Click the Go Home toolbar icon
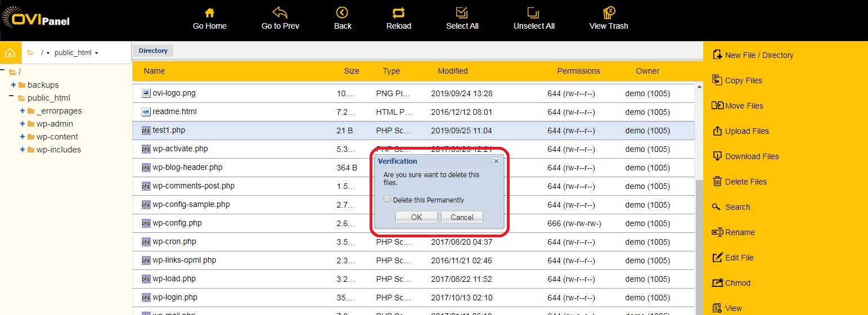Image resolution: width=868 pixels, height=315 pixels. click(x=209, y=12)
